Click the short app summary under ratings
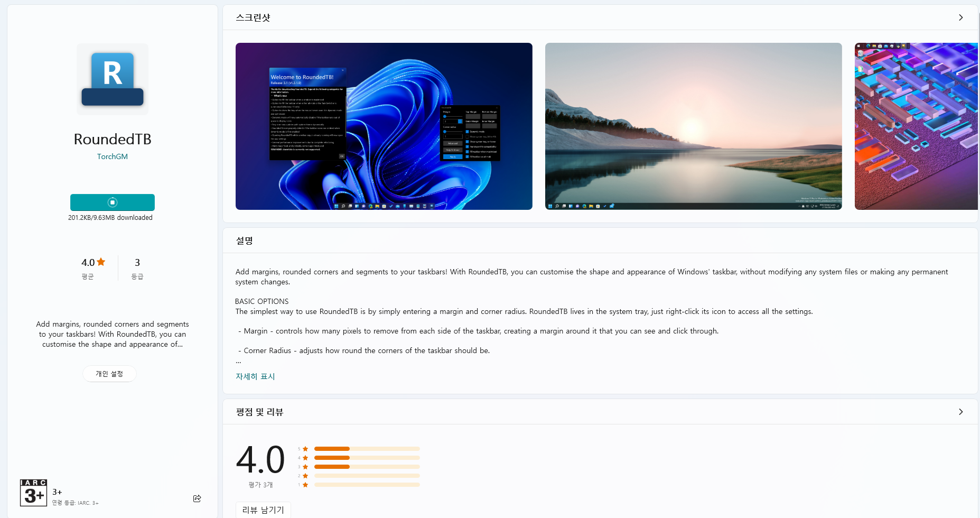Image resolution: width=980 pixels, height=518 pixels. [113, 334]
